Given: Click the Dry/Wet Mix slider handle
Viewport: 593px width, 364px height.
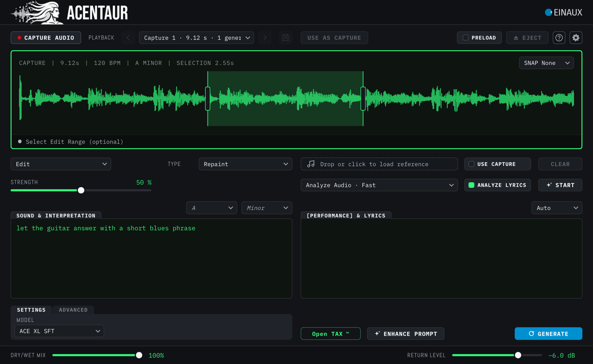Looking at the screenshot, I should (x=139, y=355).
